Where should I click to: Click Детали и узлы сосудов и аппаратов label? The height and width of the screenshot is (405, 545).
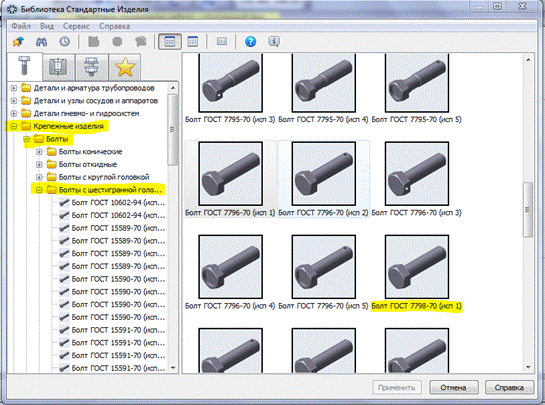click(96, 101)
